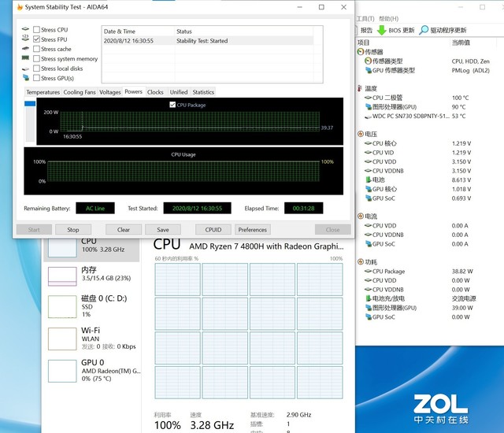Switch to the Clocks tab
Viewport: 504px width, 433px height.
coord(155,92)
